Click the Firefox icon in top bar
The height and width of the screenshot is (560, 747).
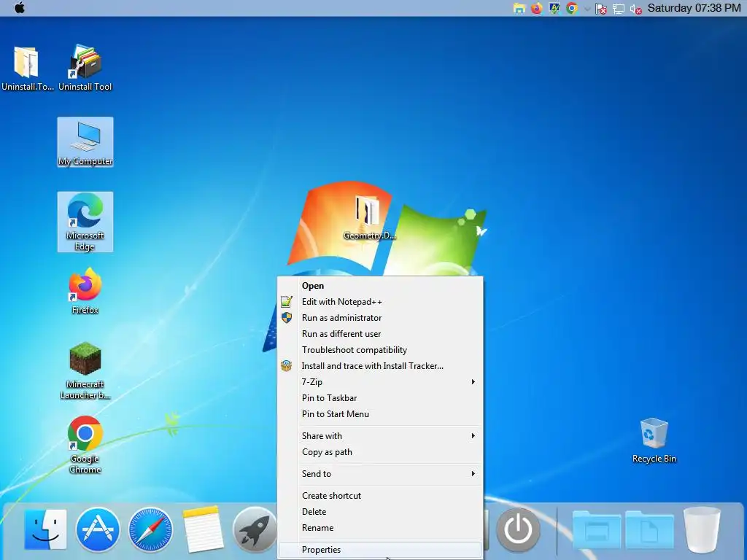[536, 9]
